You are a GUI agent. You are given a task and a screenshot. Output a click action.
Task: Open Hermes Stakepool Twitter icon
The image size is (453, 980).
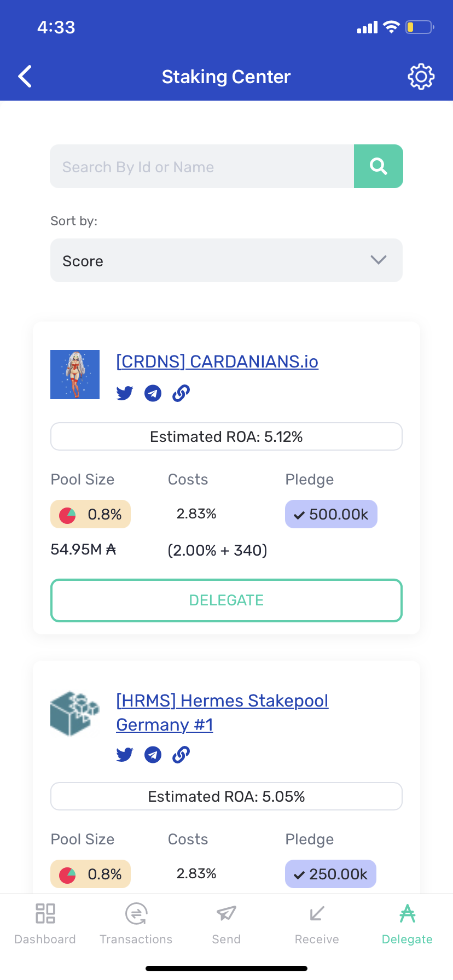pos(125,755)
